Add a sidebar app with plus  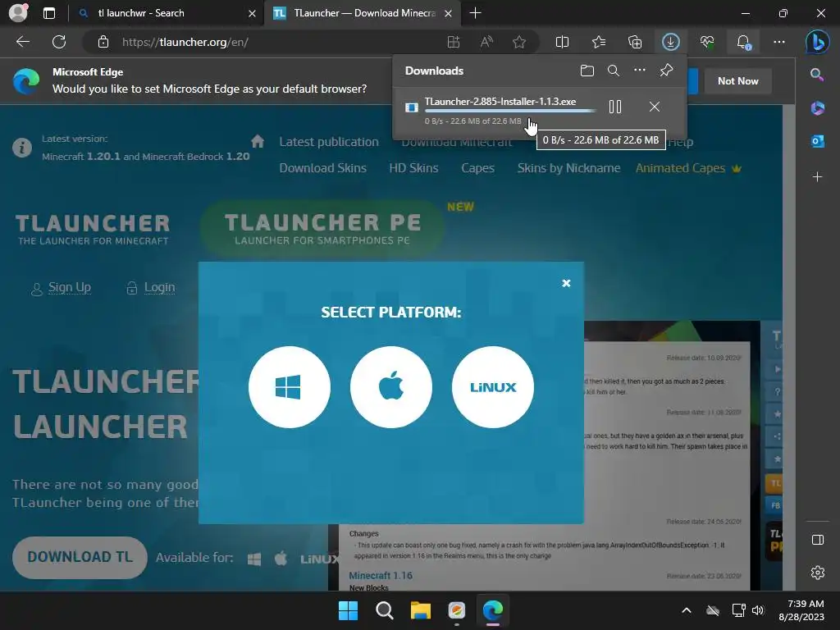click(x=817, y=176)
